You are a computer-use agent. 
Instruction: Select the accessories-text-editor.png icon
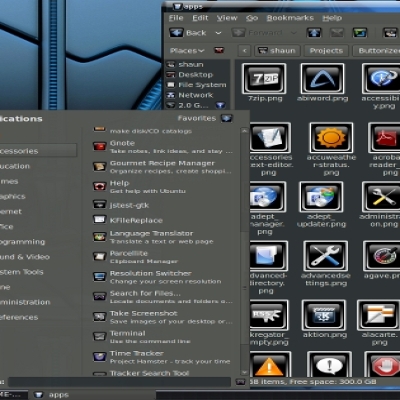pyautogui.click(x=269, y=138)
